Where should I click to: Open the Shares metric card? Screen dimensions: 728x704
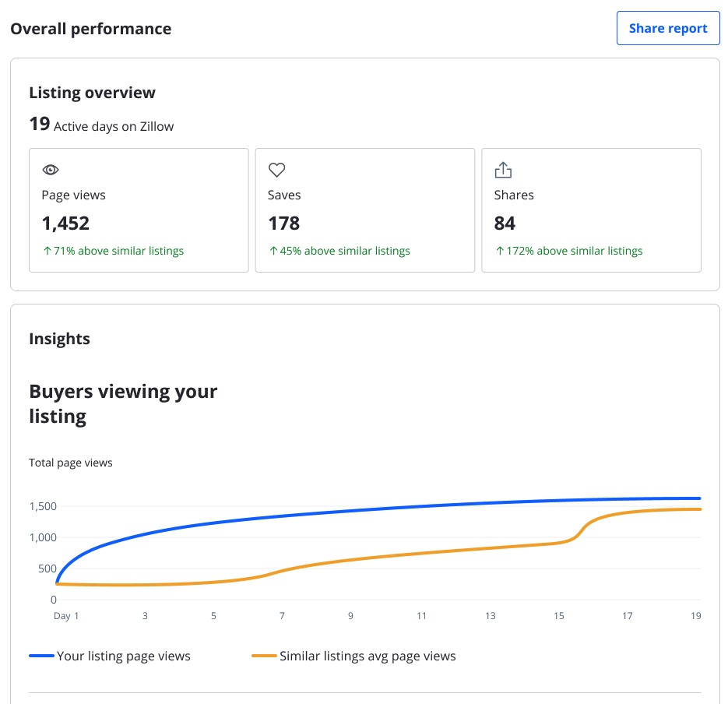[x=591, y=209]
